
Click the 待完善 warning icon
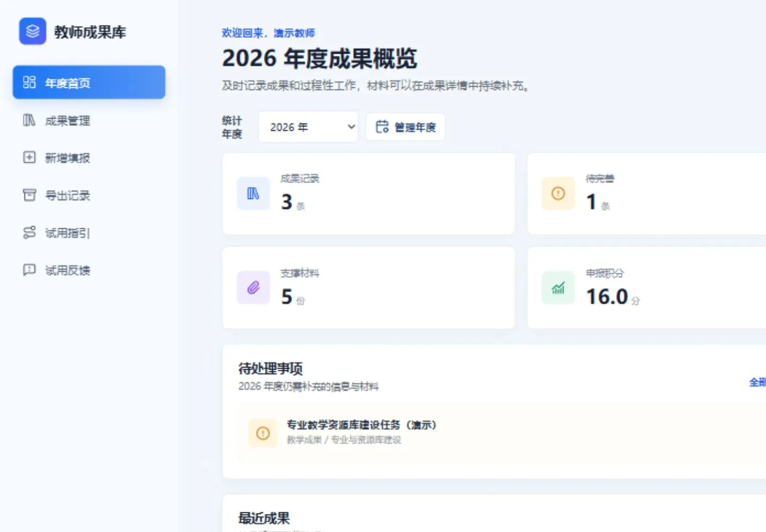(x=558, y=194)
